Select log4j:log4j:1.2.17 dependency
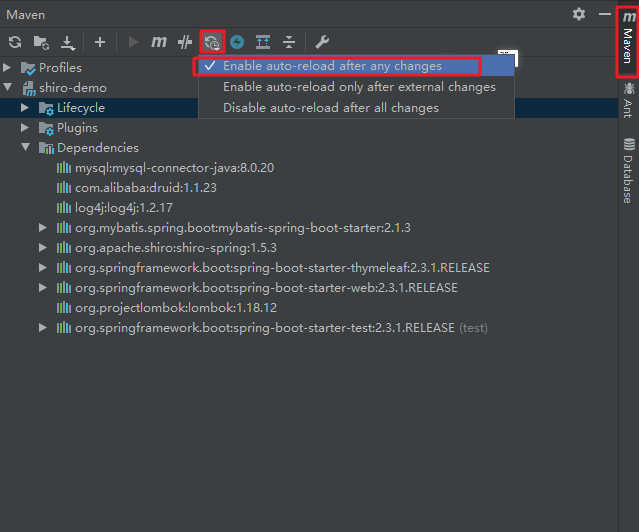 [x=124, y=208]
